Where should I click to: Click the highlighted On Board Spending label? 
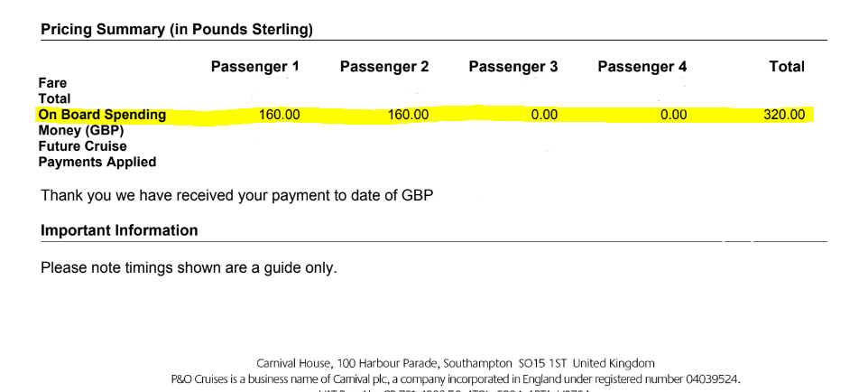pyautogui.click(x=102, y=115)
